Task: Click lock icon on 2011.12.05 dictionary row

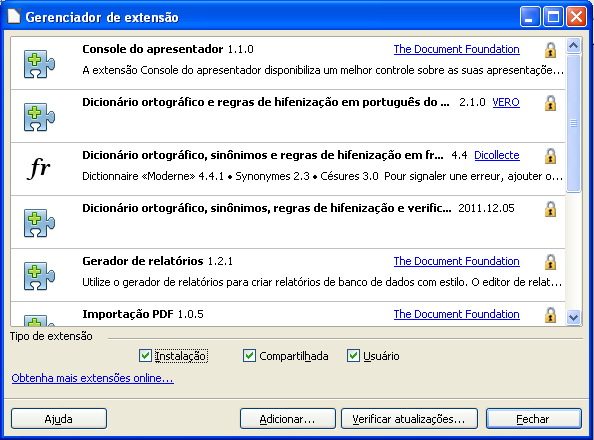Action: tap(550, 209)
